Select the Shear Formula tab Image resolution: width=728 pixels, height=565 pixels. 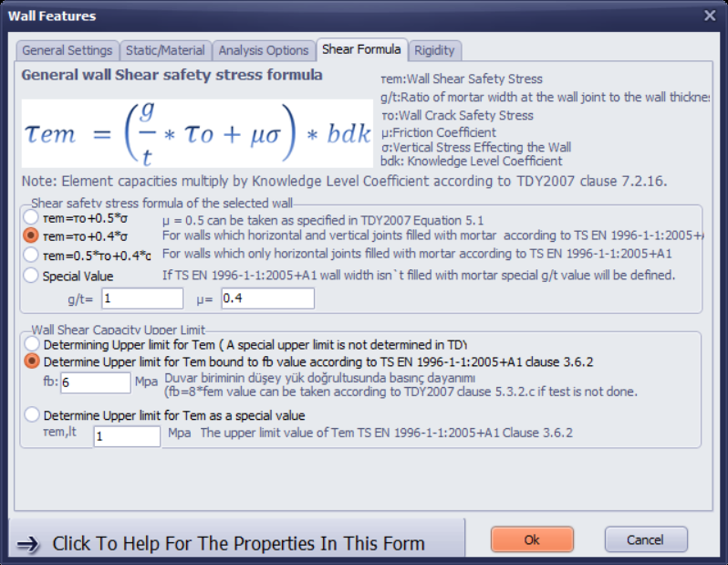(x=361, y=49)
